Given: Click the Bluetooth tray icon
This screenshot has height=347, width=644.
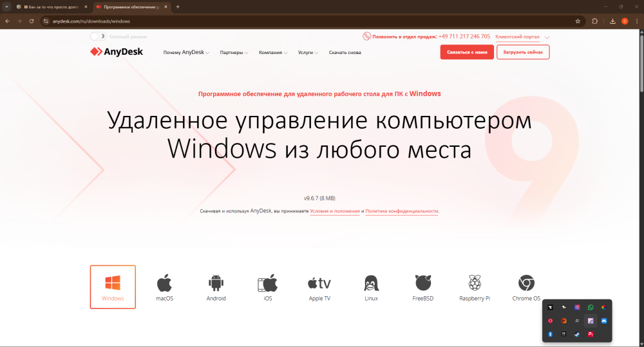Looking at the screenshot, I should pos(551,334).
